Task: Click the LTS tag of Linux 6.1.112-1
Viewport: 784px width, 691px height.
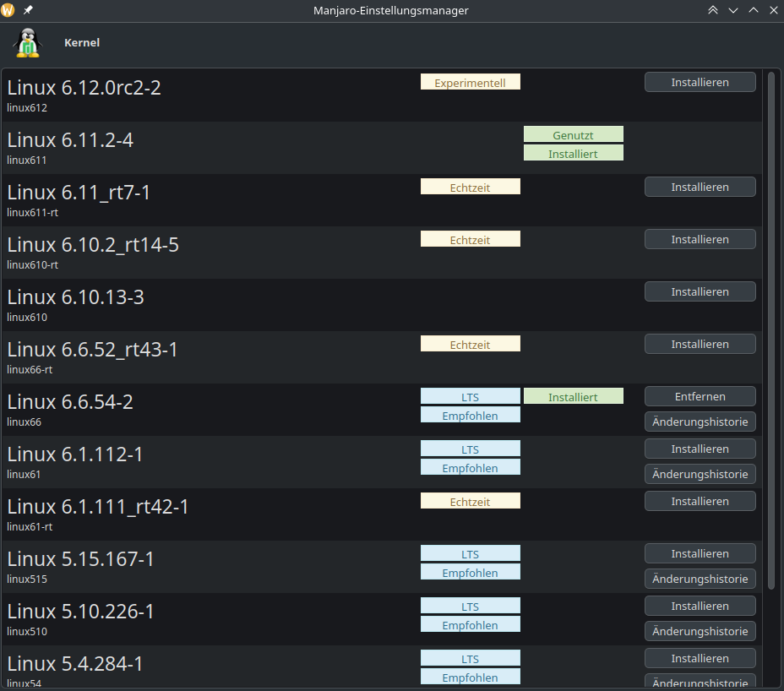Action: 470,449
